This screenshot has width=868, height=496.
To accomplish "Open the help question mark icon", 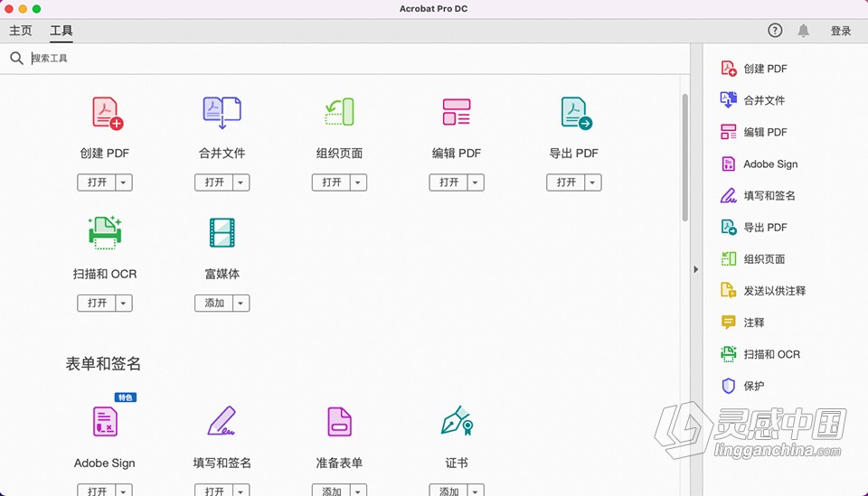I will [x=775, y=31].
